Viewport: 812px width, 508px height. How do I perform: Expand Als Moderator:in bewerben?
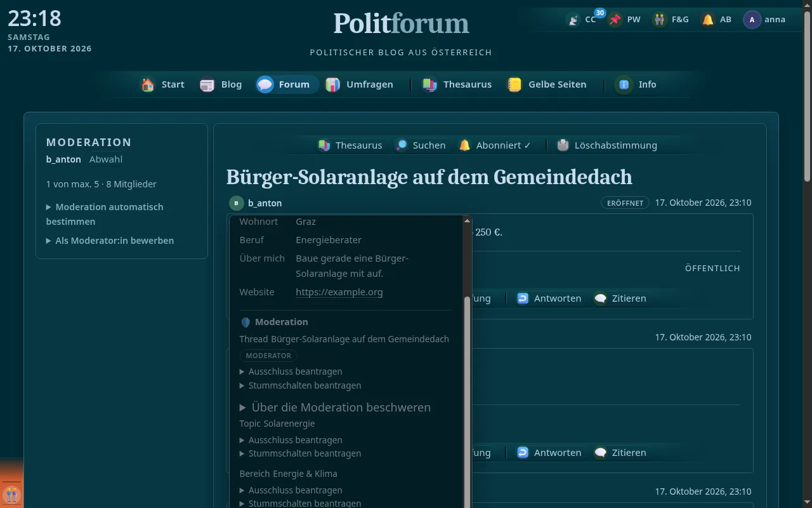click(x=110, y=241)
